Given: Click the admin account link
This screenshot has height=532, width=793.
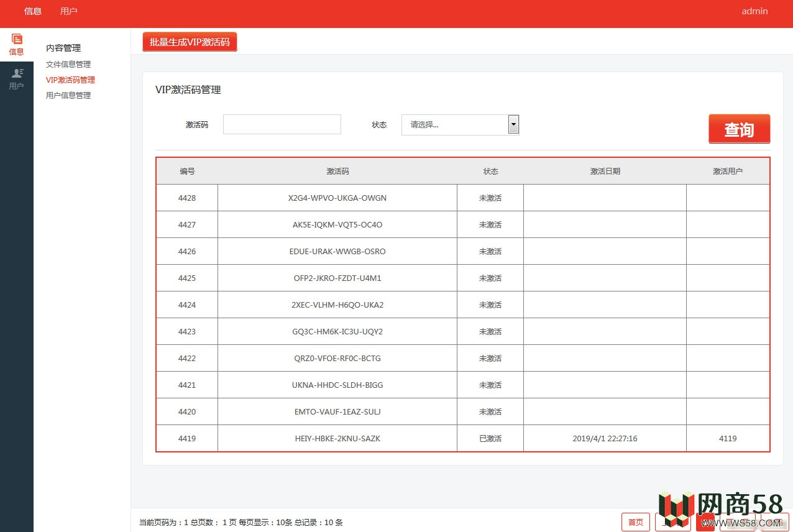Looking at the screenshot, I should 754,11.
